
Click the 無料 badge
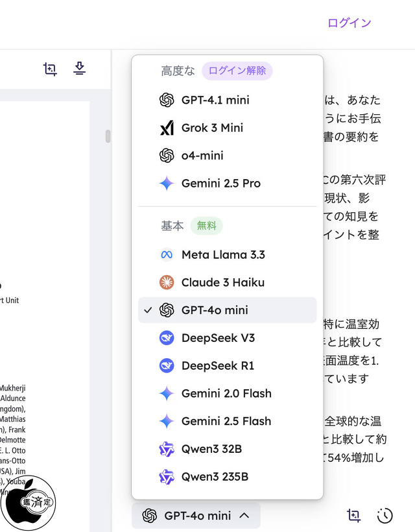[x=206, y=226]
